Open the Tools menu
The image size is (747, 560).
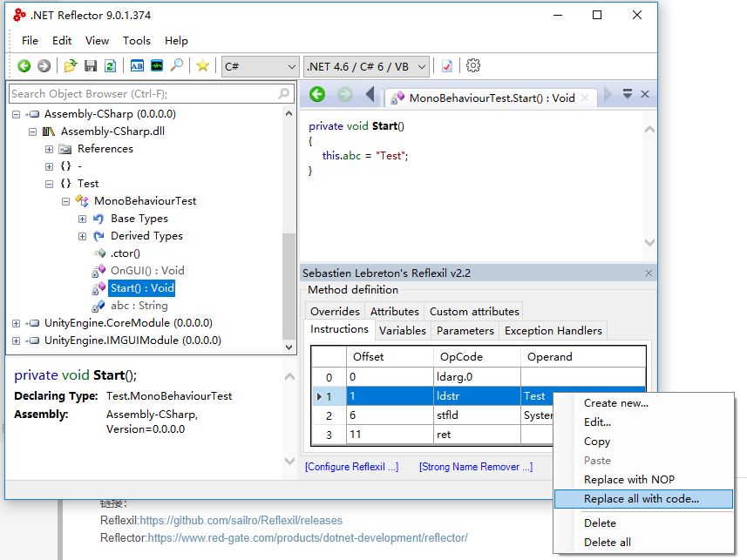point(137,40)
